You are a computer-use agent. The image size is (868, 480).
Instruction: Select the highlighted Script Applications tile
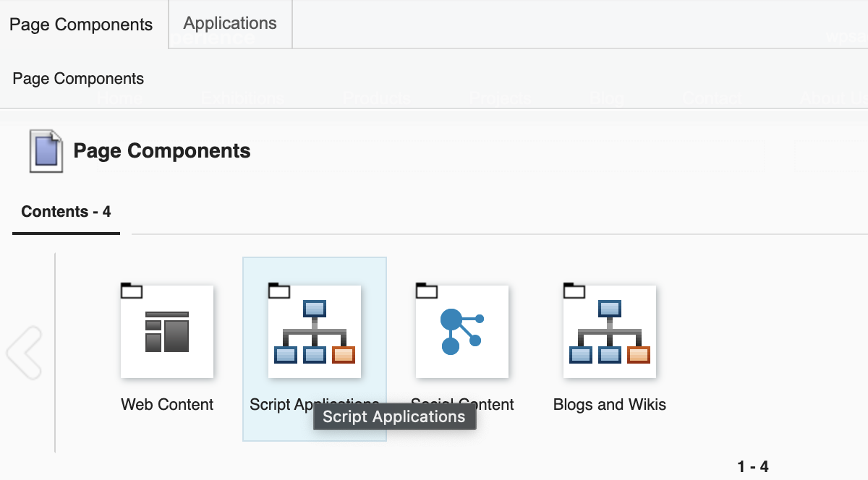click(315, 349)
